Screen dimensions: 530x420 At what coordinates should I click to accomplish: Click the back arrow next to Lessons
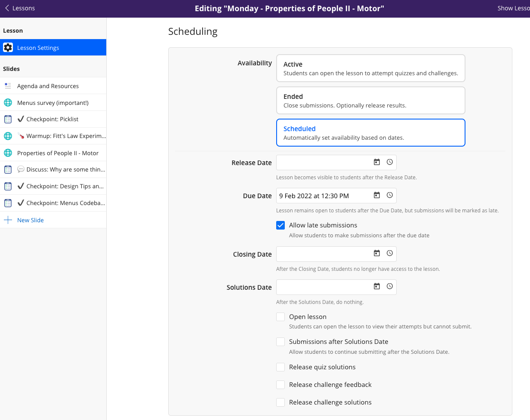(7, 8)
